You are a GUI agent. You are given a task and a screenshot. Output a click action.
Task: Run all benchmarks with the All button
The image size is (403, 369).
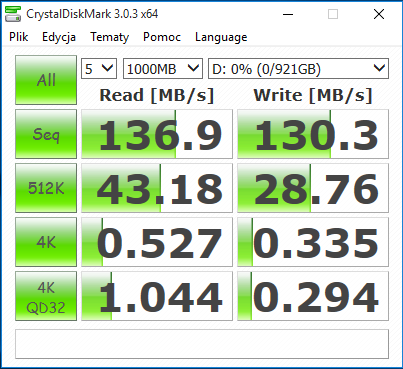click(x=46, y=80)
